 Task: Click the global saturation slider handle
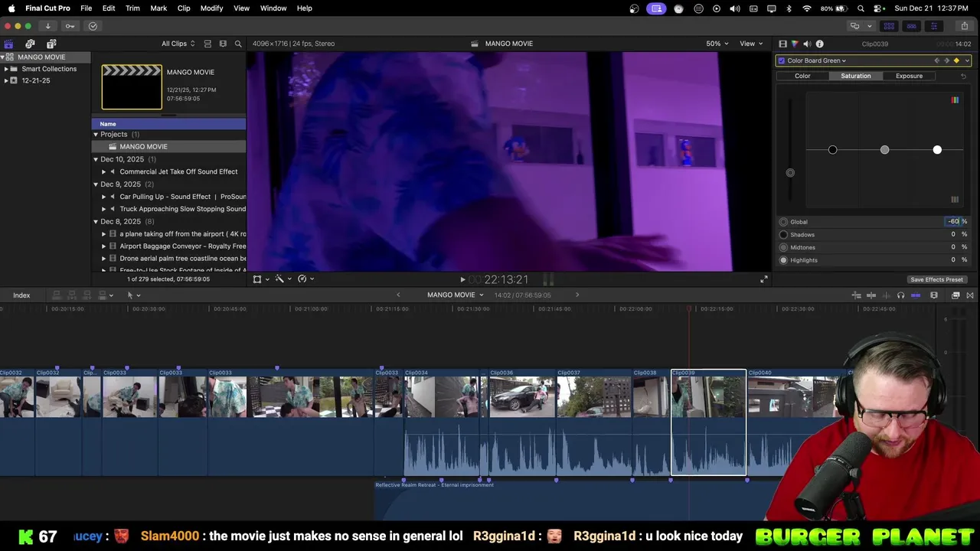790,173
